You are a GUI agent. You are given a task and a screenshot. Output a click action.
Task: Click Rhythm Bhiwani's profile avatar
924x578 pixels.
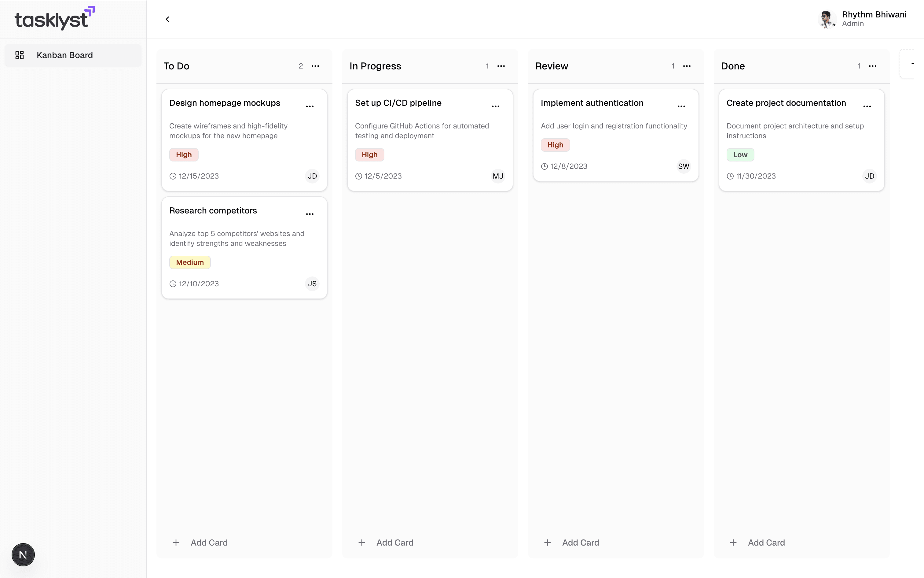pos(827,19)
